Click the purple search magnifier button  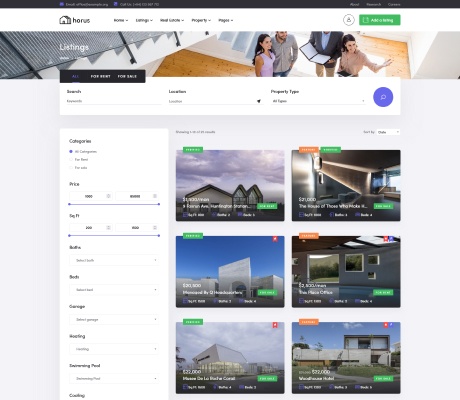pyautogui.click(x=383, y=97)
